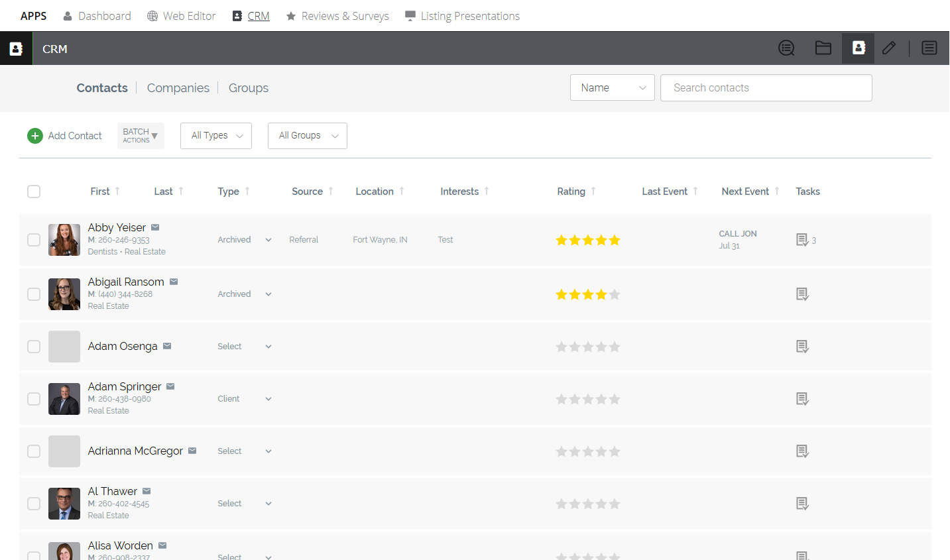Check the box for Adam Osenga
950x560 pixels.
(x=34, y=347)
